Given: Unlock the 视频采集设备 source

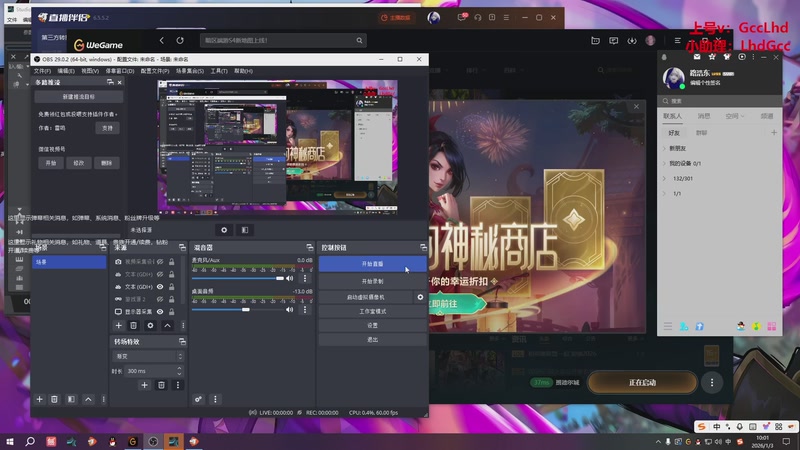Looking at the screenshot, I should (172, 262).
